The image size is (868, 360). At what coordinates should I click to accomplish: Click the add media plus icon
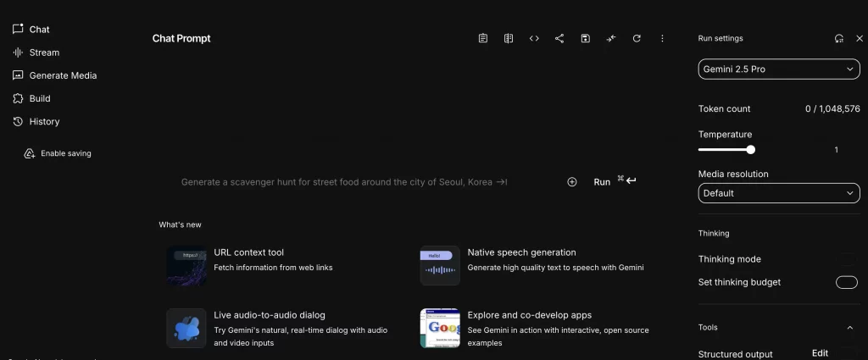click(572, 182)
